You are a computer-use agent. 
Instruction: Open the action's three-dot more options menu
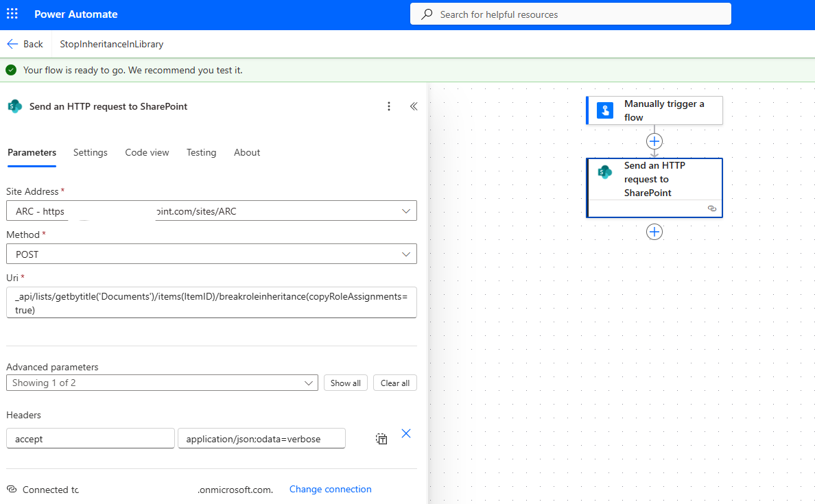click(389, 106)
